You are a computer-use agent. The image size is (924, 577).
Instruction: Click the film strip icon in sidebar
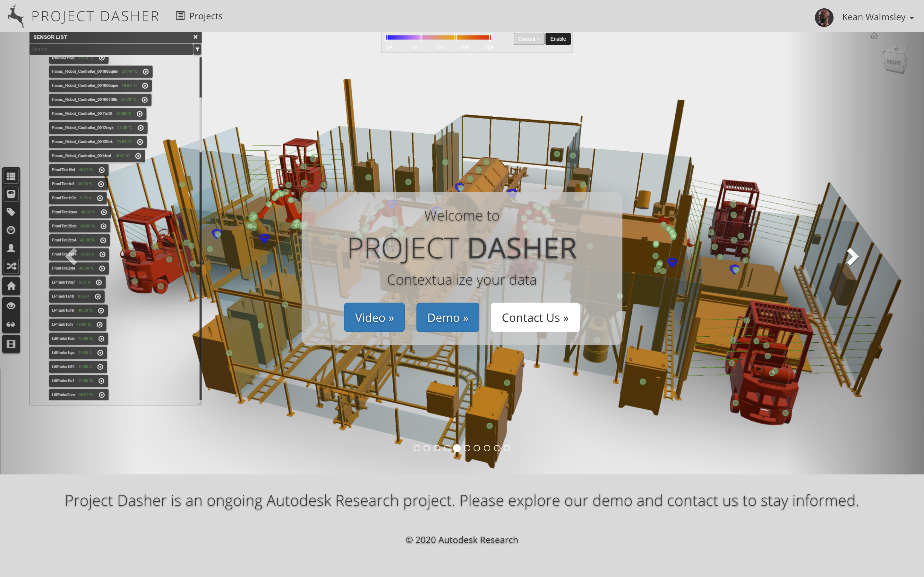[x=11, y=344]
